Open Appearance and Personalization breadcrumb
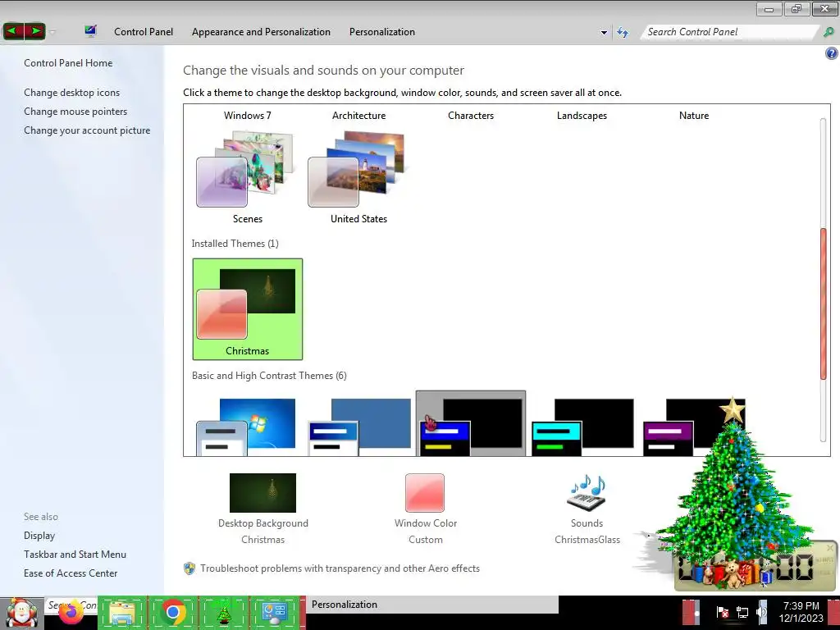 (x=261, y=32)
